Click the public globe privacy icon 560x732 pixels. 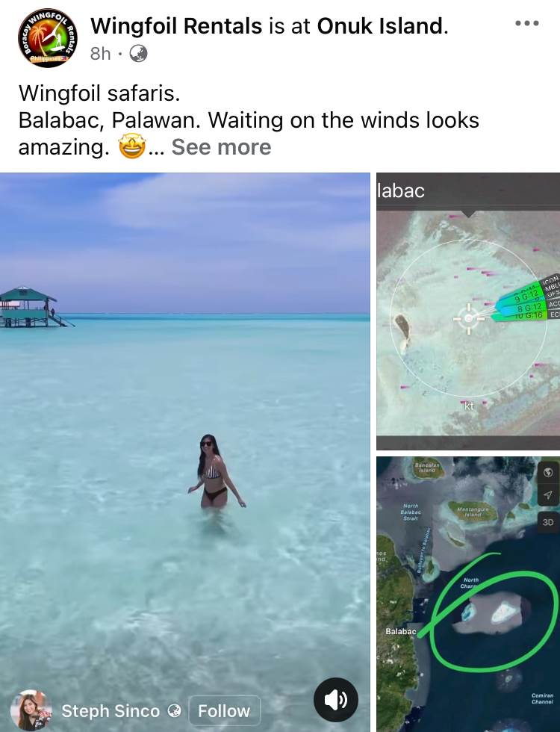[138, 54]
